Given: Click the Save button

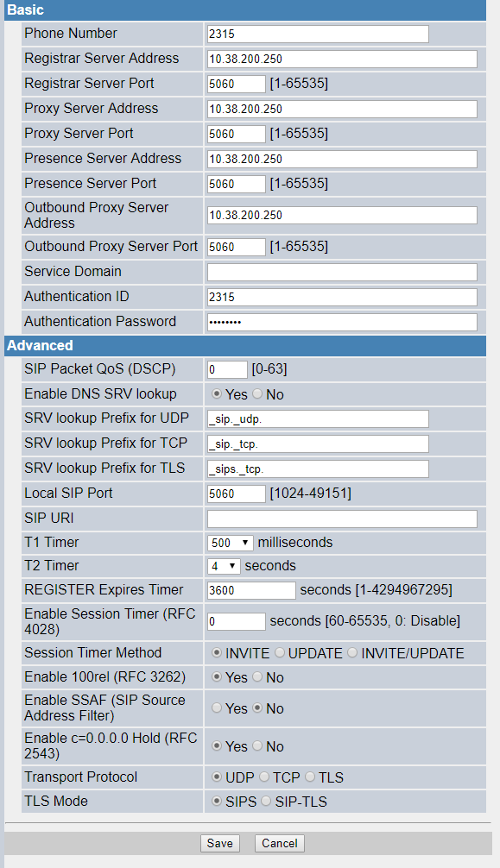Looking at the screenshot, I should tap(220, 843).
